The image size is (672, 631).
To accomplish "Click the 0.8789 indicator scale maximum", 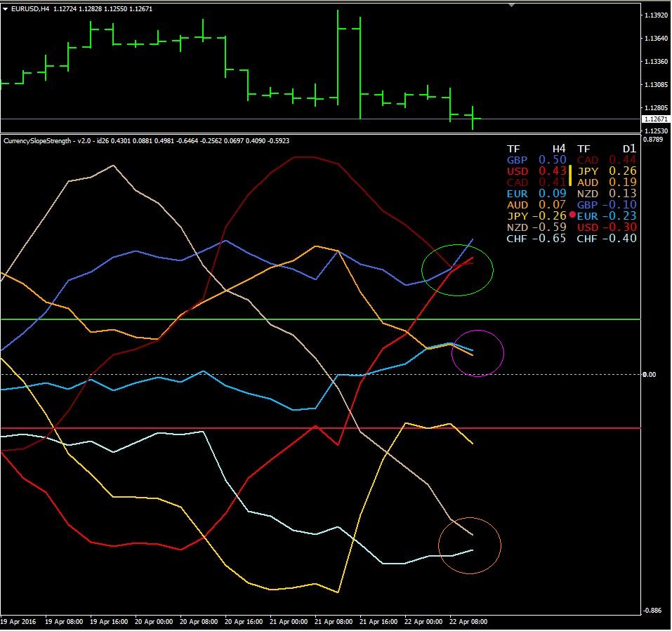I will click(x=653, y=139).
